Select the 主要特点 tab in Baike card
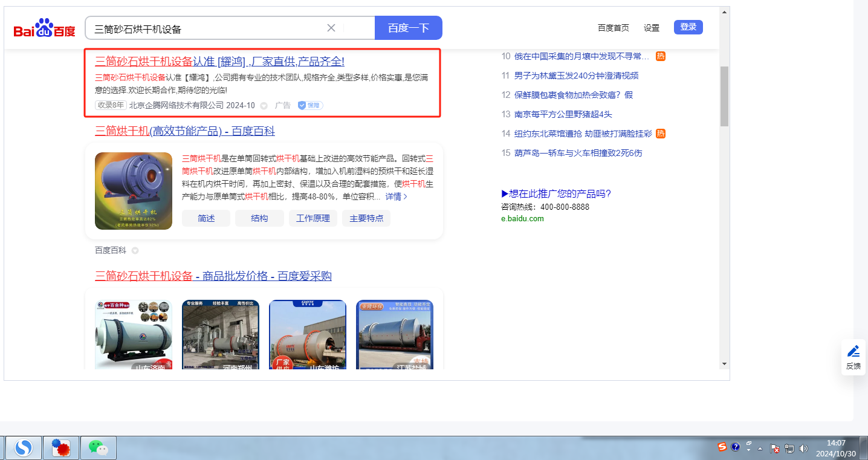Viewport: 868px width, 460px height. click(x=366, y=218)
